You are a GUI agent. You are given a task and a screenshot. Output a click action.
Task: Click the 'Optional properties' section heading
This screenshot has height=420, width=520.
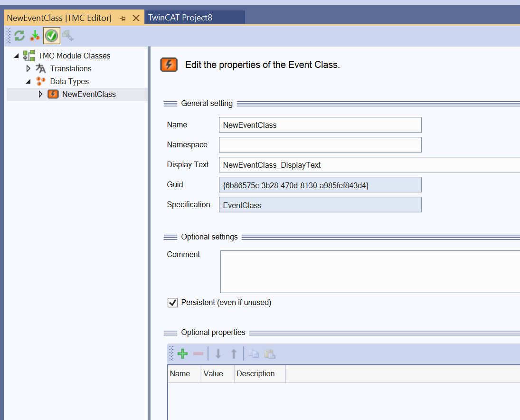coord(213,333)
